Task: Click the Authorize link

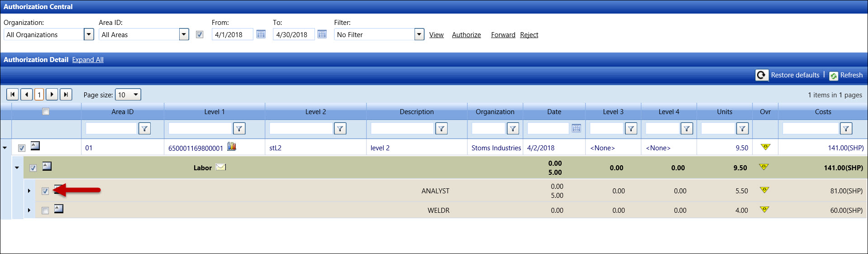Action: [466, 35]
